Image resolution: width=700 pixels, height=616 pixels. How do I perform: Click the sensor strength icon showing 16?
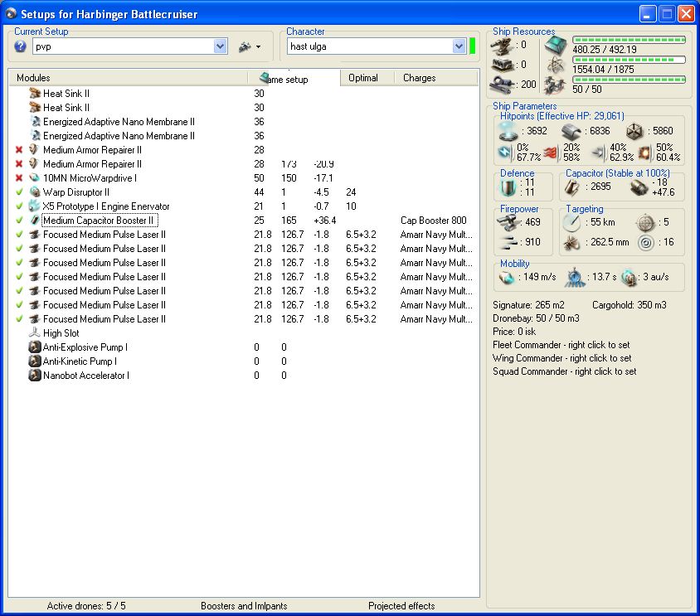pyautogui.click(x=645, y=242)
